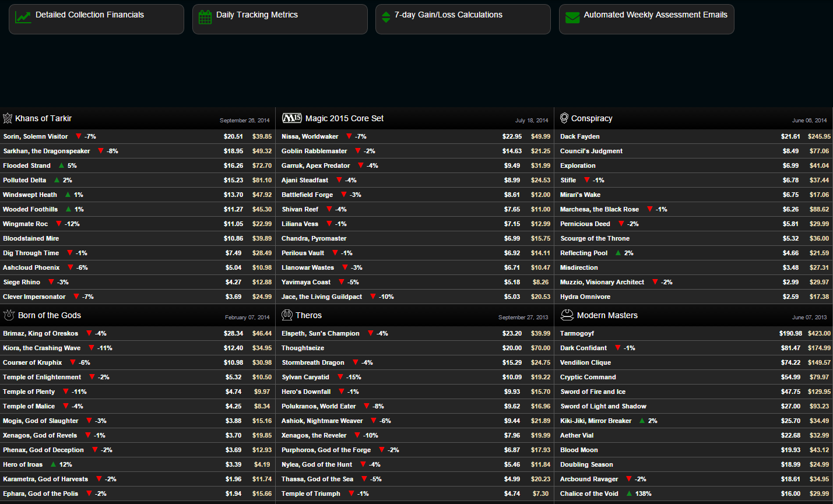Click the red down arrow beside Kiora, the Crashing Wave
833x504 pixels.
[91, 348]
